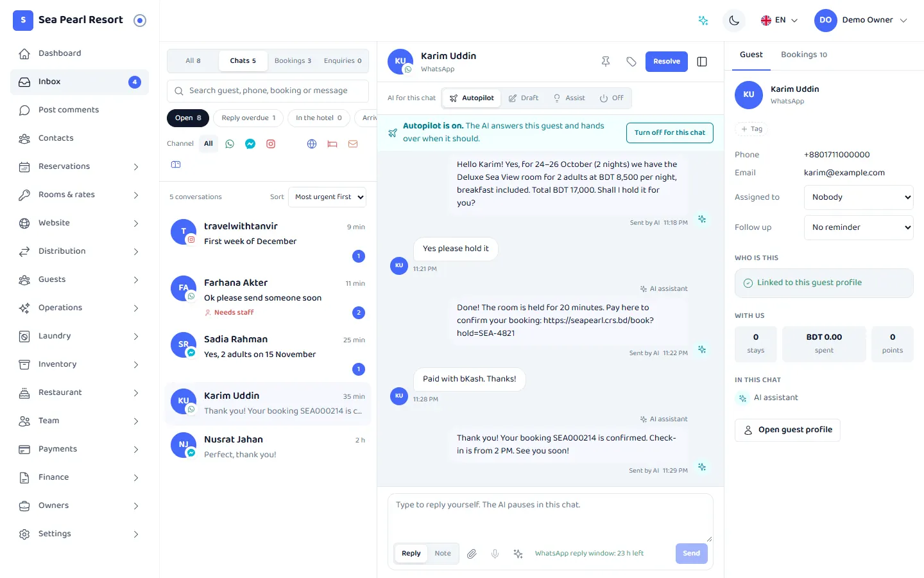Filter conversations by website globe channel

point(312,144)
